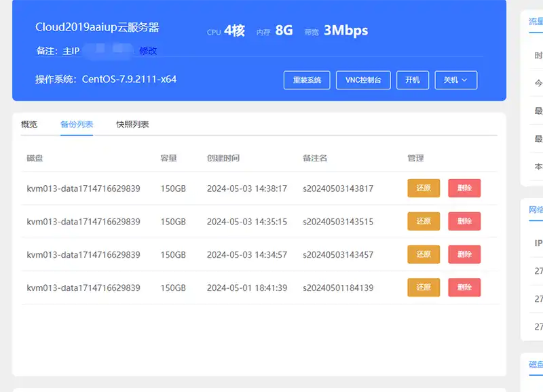
Task: Click the 3Mbps bandwidth value
Action: point(345,31)
